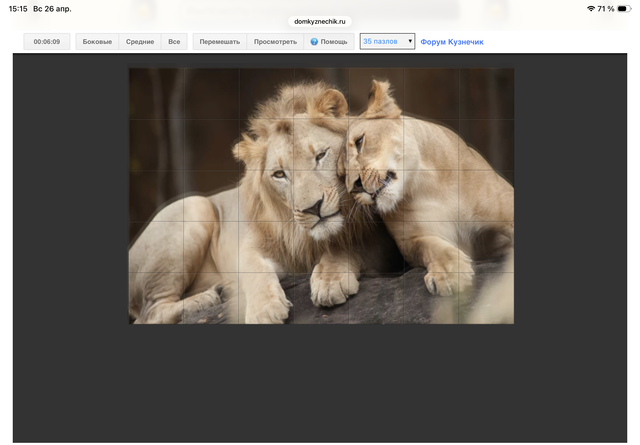Open the Форум Кузнечик link
This screenshot has height=445, width=640.
click(452, 42)
